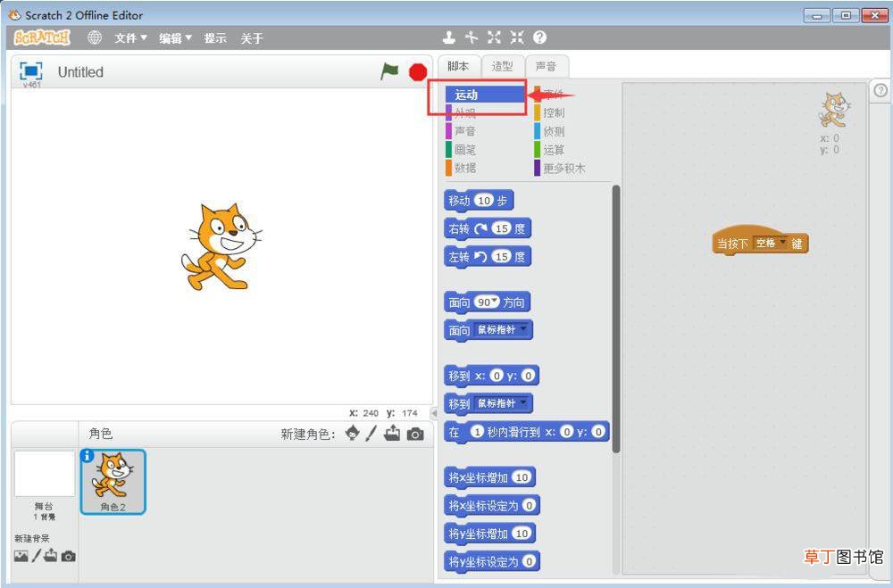Click the 10 field in 将y坐标增加 block
The width and height of the screenshot is (893, 588).
(x=522, y=534)
